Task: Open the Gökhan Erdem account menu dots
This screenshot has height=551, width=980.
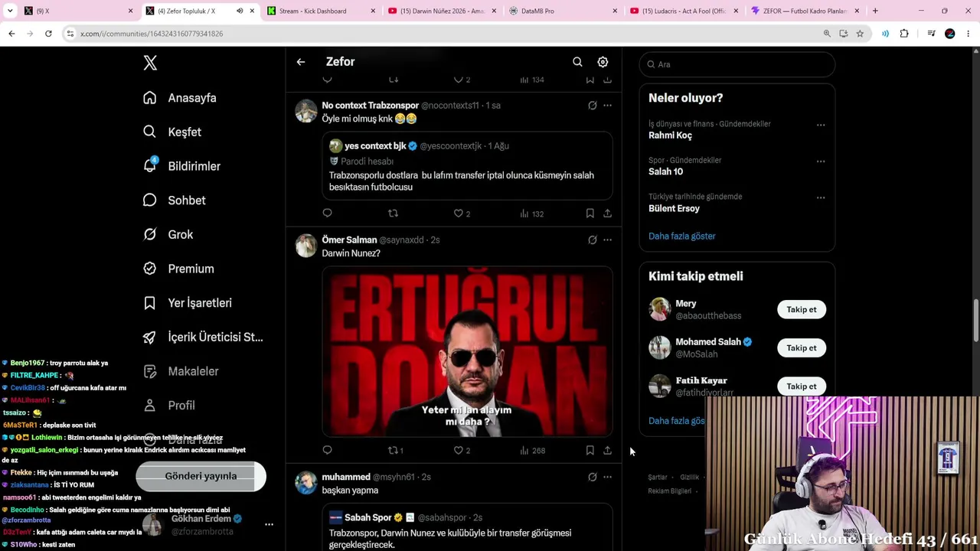Action: pyautogui.click(x=269, y=525)
